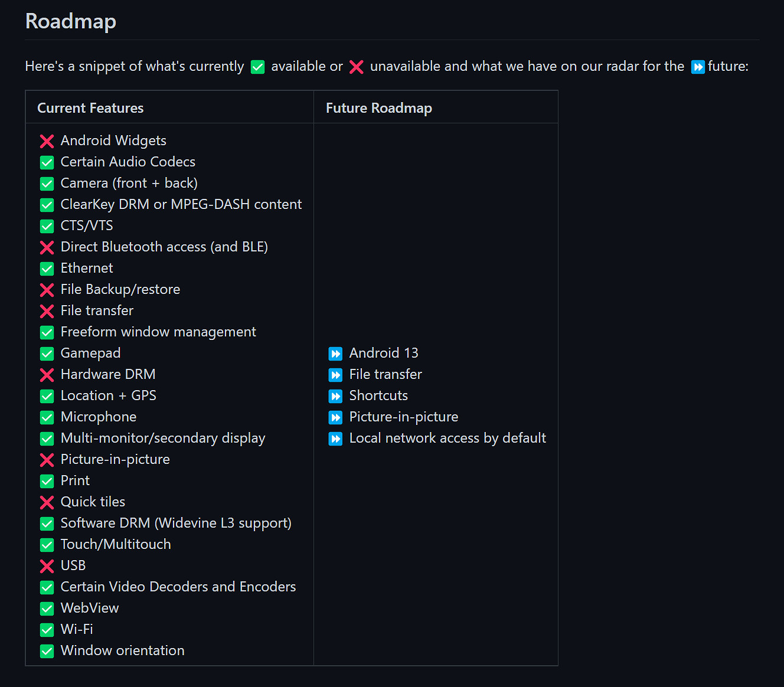This screenshot has width=784, height=687.
Task: Click the red X beside Quick tiles
Action: pos(47,502)
